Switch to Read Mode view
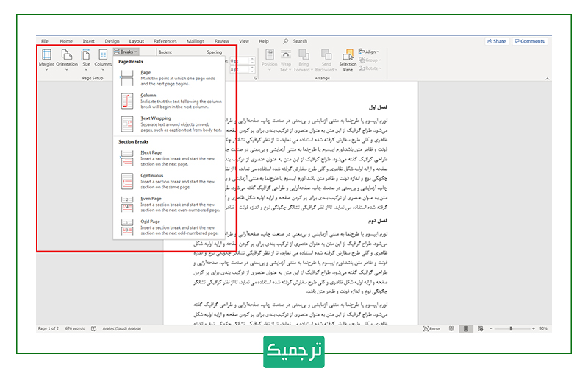Viewport: 588px width, 368px height. point(451,328)
